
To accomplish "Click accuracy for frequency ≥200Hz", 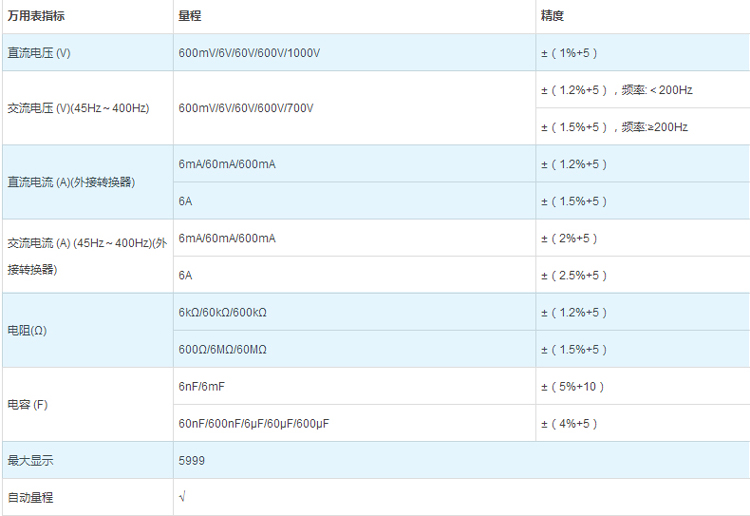I will click(614, 127).
